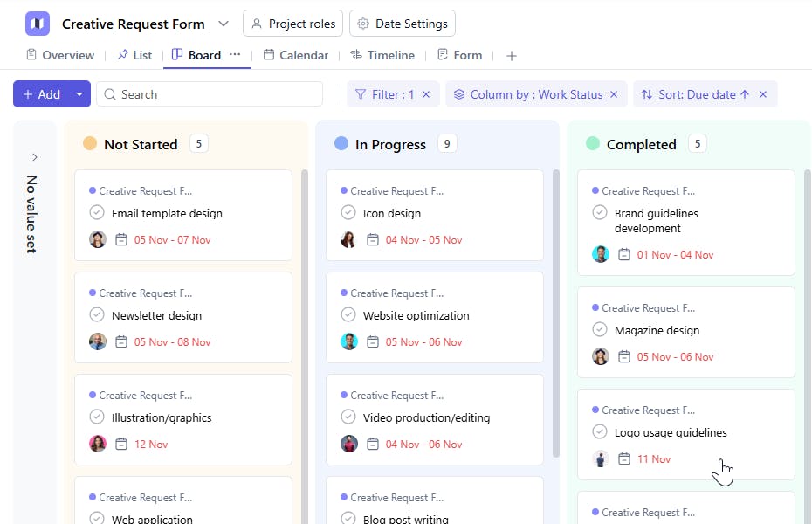This screenshot has width=812, height=524.
Task: Click assignee avatar on Website optimization card
Action: coord(348,342)
